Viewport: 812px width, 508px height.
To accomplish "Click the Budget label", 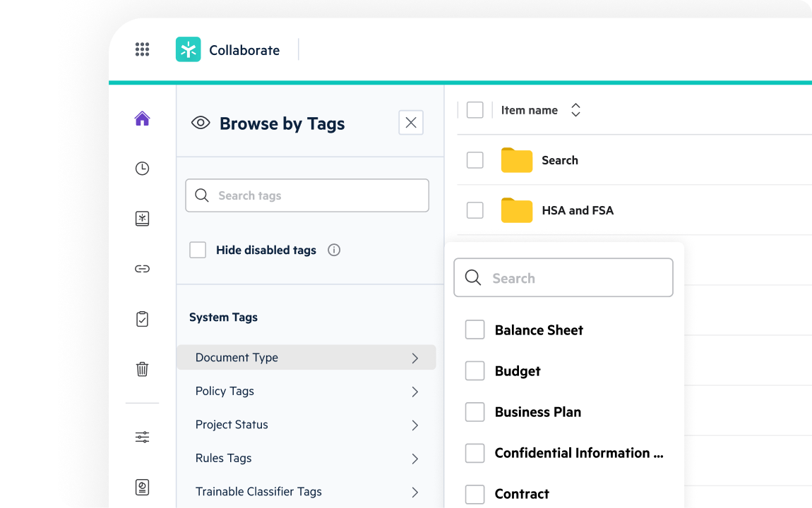I will tap(518, 371).
